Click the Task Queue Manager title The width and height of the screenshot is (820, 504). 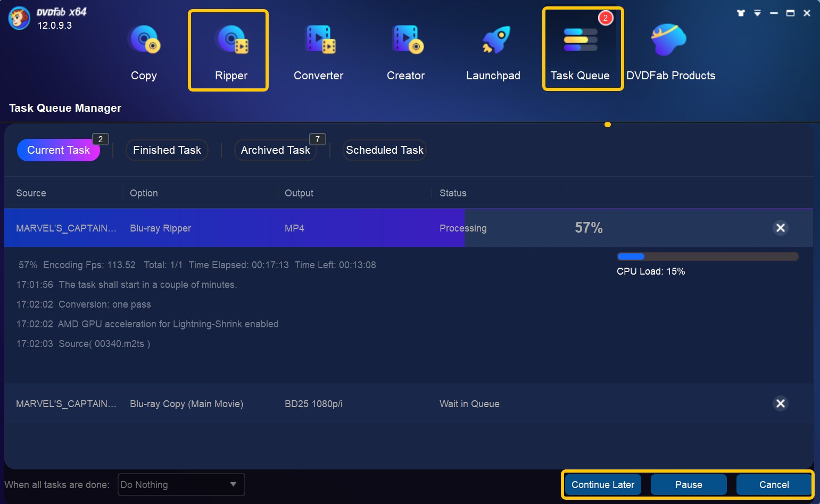click(x=65, y=108)
